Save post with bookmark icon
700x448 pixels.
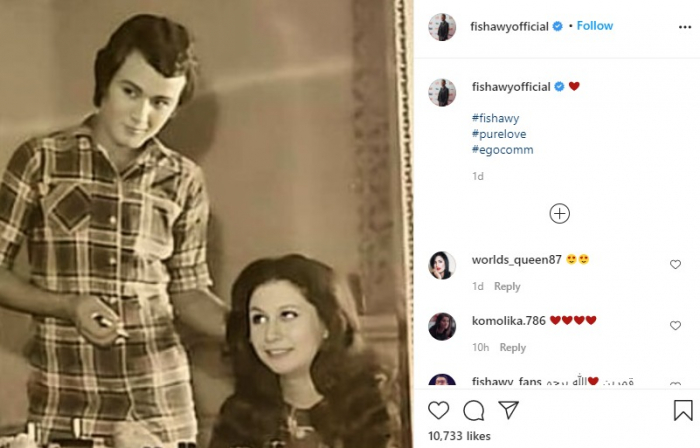pyautogui.click(x=683, y=410)
